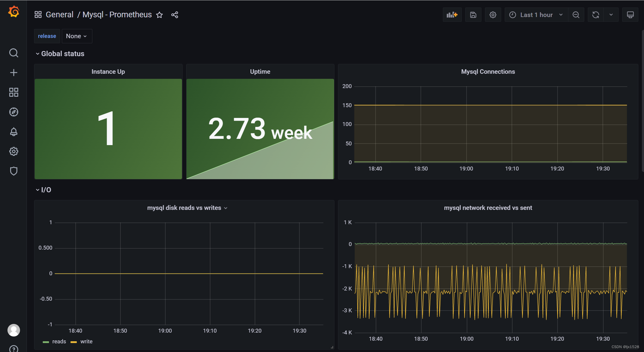Click the mysql network received vs sent title

click(x=488, y=208)
